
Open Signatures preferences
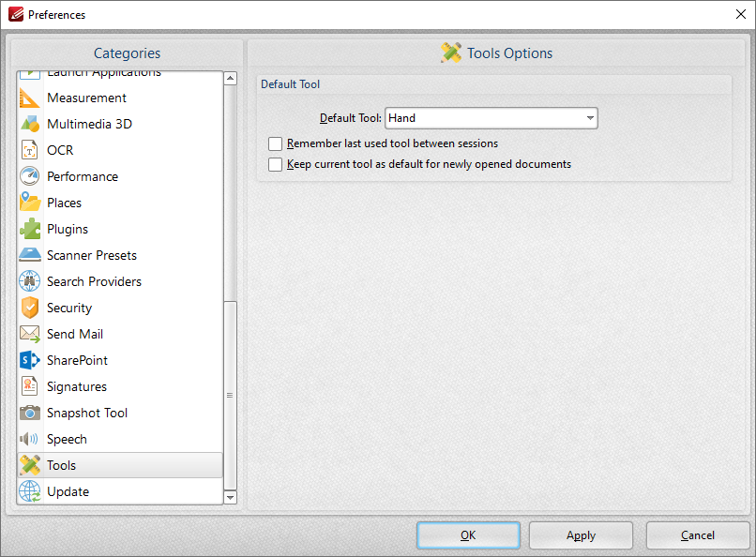(x=120, y=386)
